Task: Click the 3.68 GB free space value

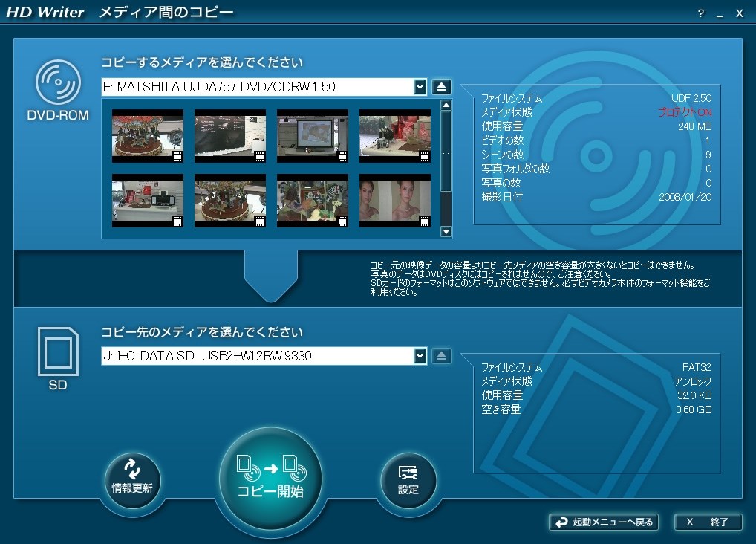Action: (694, 409)
